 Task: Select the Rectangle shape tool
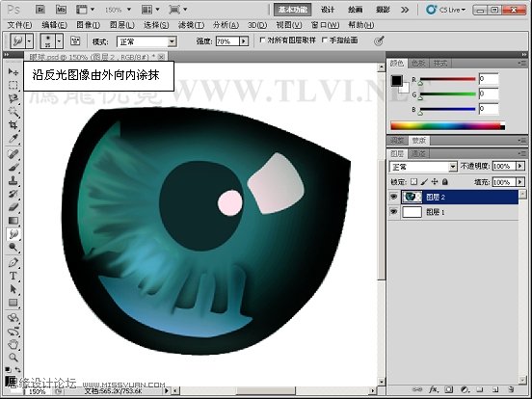(13, 303)
